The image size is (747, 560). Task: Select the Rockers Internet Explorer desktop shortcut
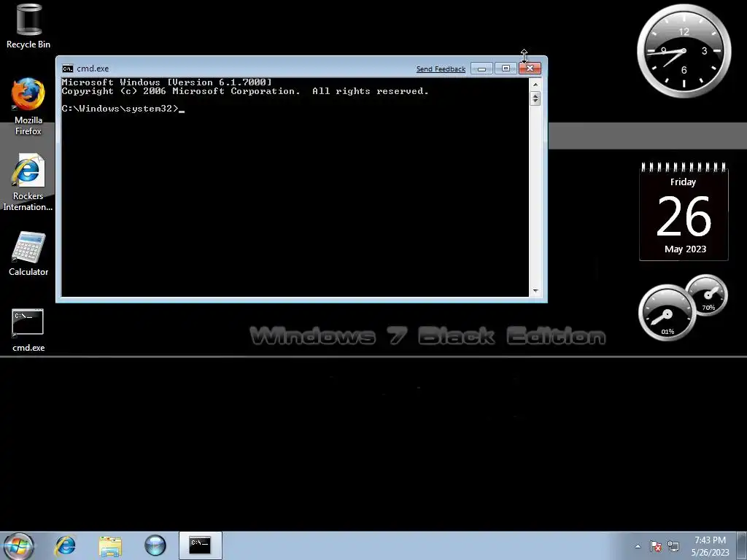pos(28,182)
